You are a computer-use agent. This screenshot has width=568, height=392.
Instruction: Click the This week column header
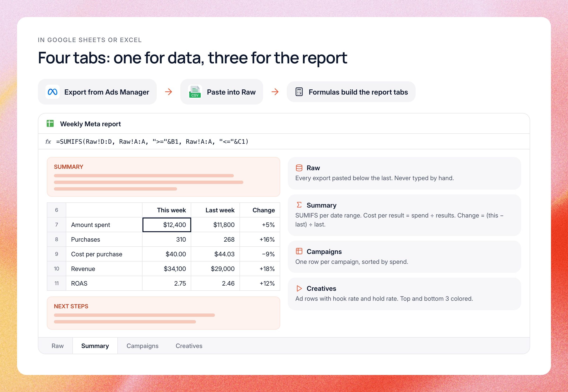point(167,210)
